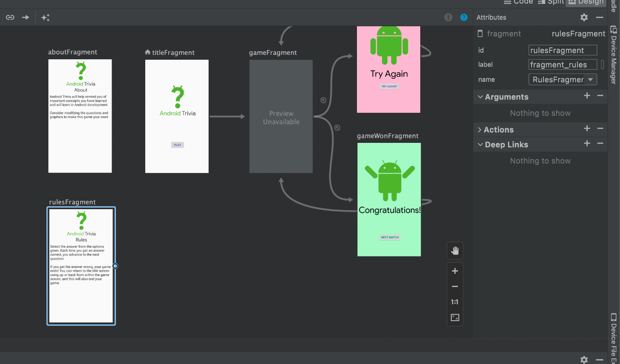Viewport: 620px width, 364px height.
Task: Open the Device Manager sidebar panel
Action: [x=613, y=53]
